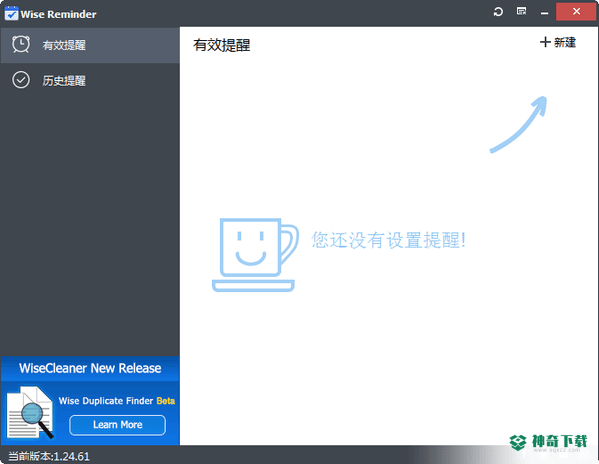The width and height of the screenshot is (599, 464).
Task: Click the 新建 button to add a reminder
Action: 558,42
